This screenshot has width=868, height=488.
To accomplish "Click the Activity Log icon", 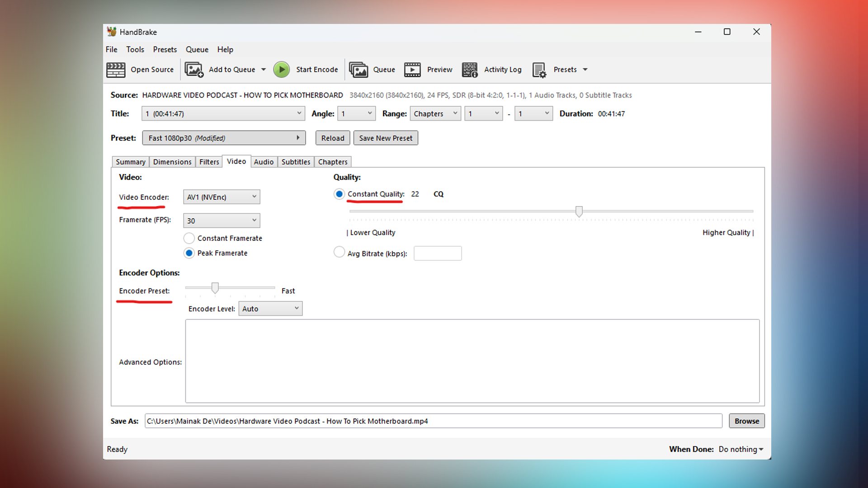I will (x=470, y=70).
